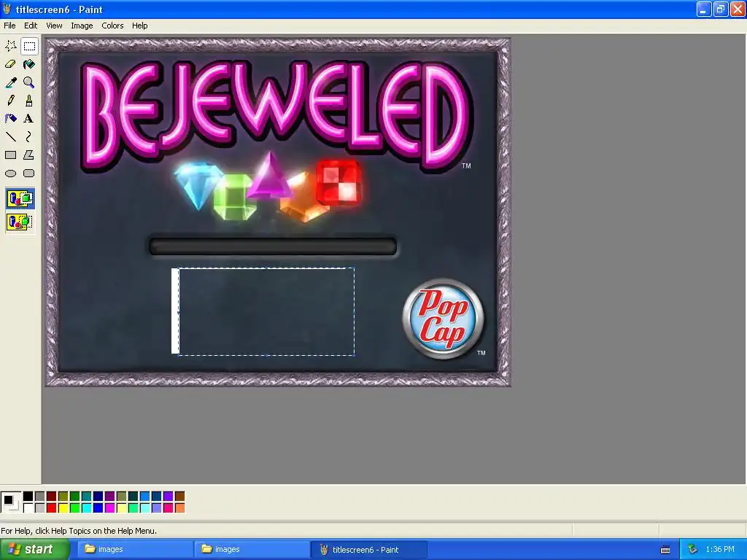Choose the Pencil tool
This screenshot has height=560, width=747.
click(x=11, y=101)
